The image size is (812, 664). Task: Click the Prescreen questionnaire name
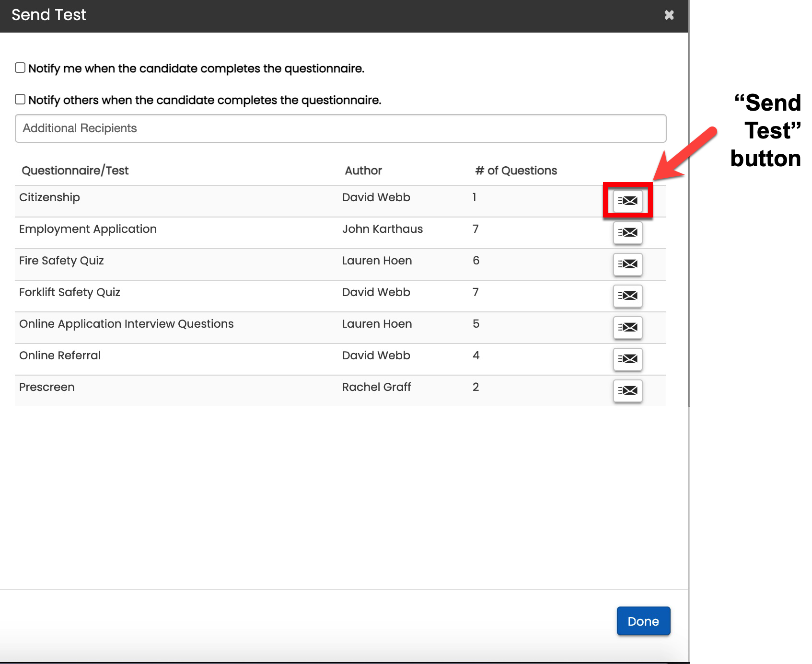pyautogui.click(x=47, y=387)
